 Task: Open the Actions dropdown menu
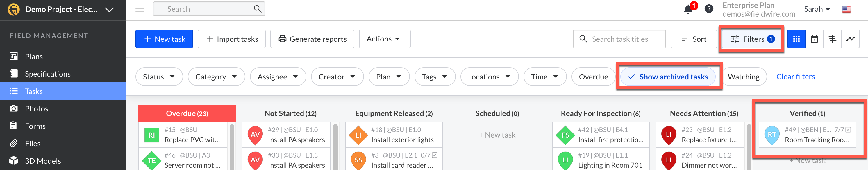point(384,39)
